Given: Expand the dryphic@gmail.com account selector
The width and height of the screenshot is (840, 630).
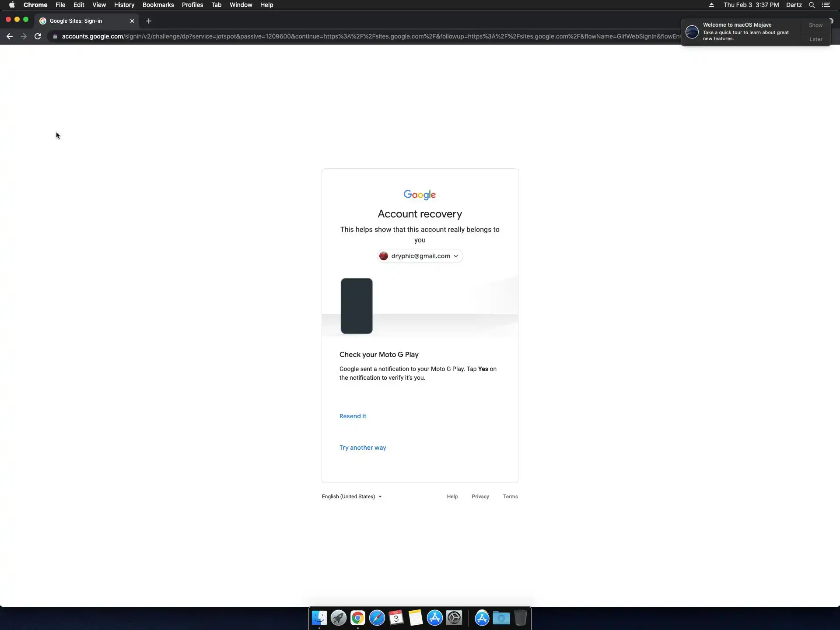Looking at the screenshot, I should pyautogui.click(x=420, y=256).
